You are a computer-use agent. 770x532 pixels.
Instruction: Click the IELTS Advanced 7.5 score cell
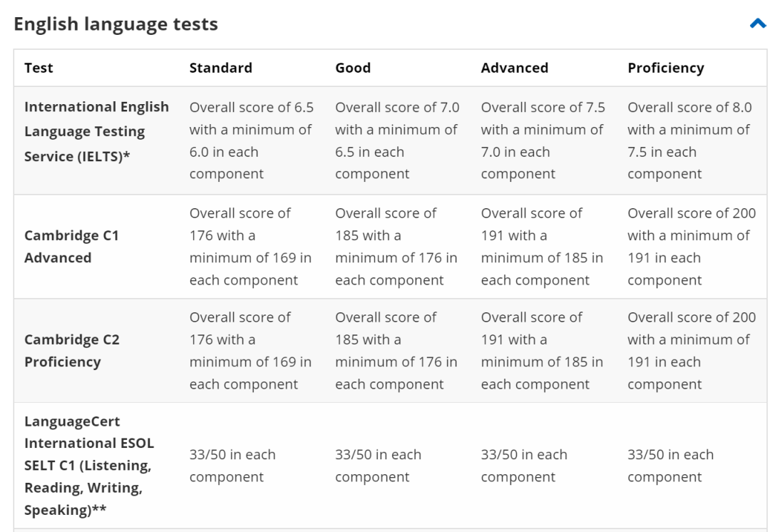543,140
